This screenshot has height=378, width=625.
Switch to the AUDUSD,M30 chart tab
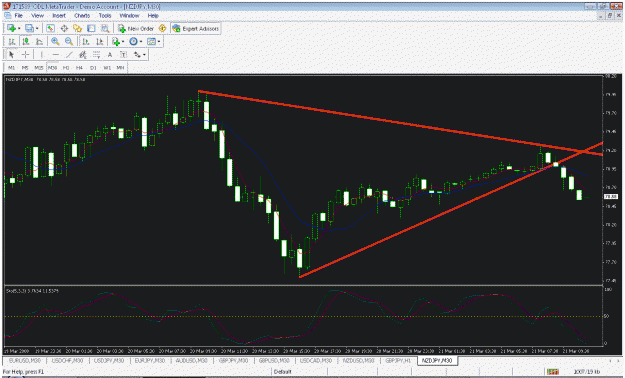[191, 361]
